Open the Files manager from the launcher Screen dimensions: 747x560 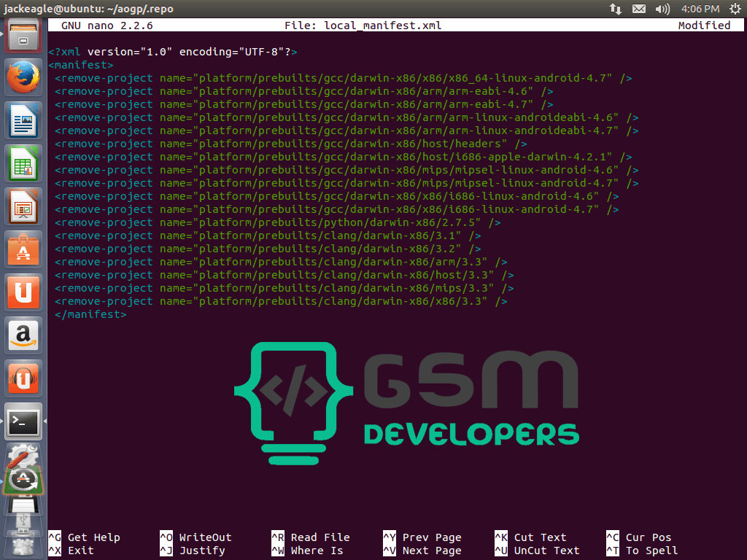pos(23,35)
